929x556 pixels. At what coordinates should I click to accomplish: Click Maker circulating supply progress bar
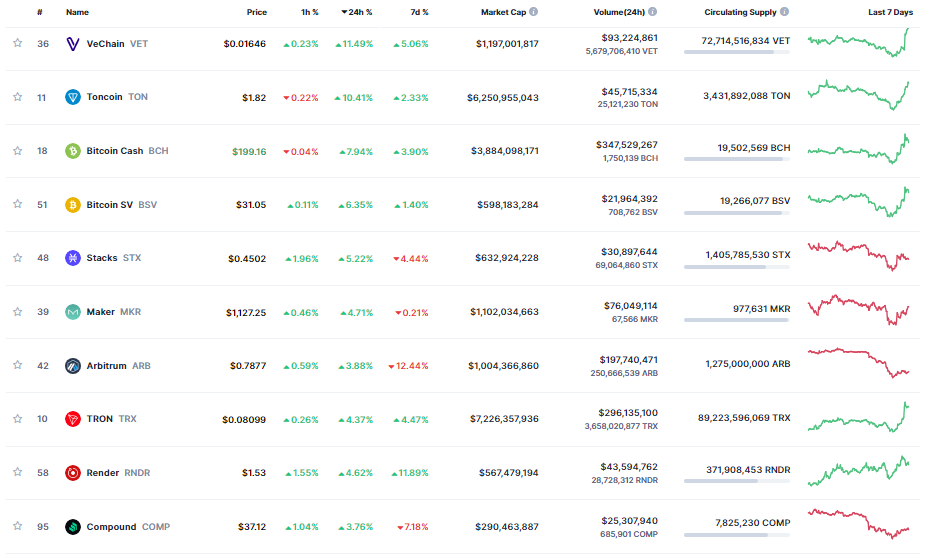(x=737, y=321)
